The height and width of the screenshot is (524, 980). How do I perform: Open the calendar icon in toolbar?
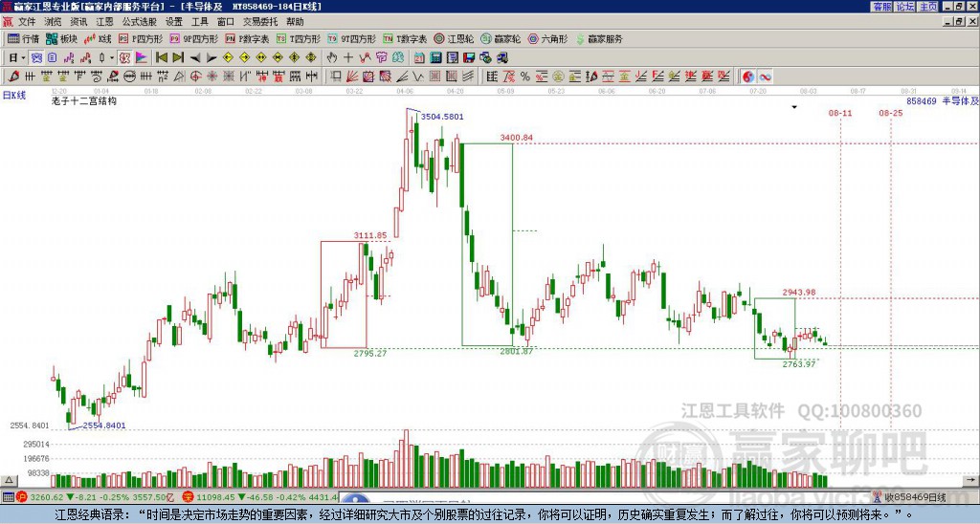pyautogui.click(x=419, y=58)
